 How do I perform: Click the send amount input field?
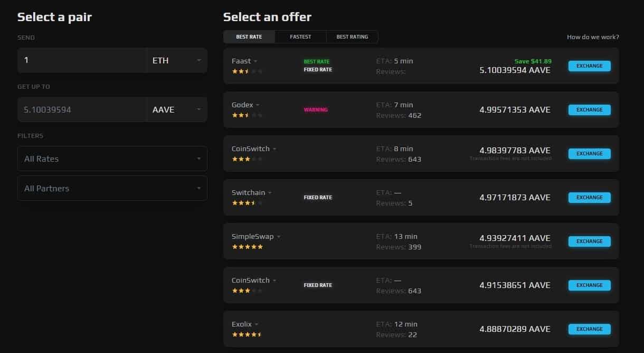point(81,61)
